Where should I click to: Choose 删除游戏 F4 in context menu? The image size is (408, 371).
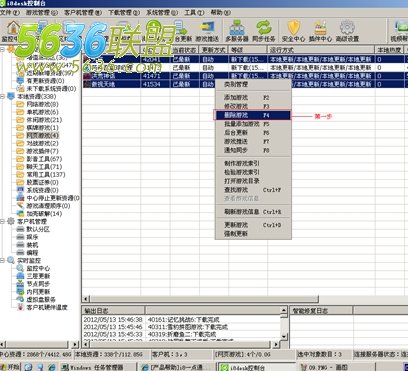tap(253, 115)
